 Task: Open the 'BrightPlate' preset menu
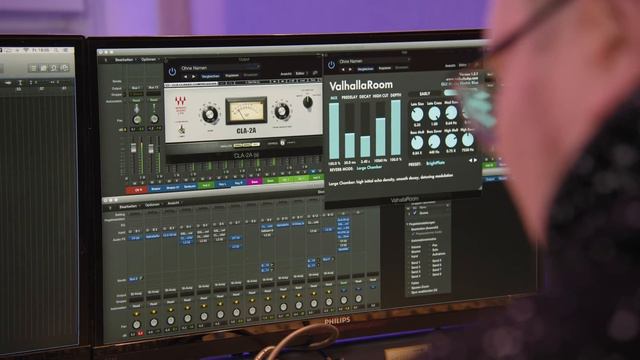click(436, 163)
